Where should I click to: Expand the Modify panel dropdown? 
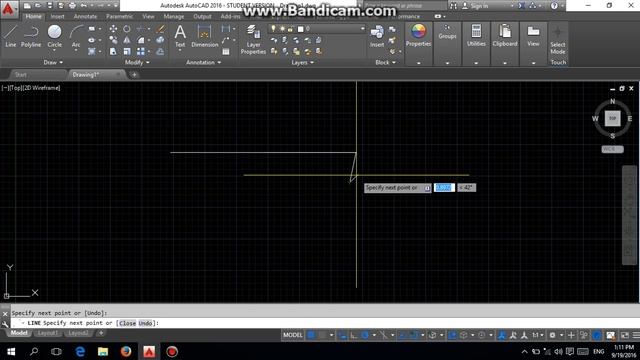coord(137,62)
